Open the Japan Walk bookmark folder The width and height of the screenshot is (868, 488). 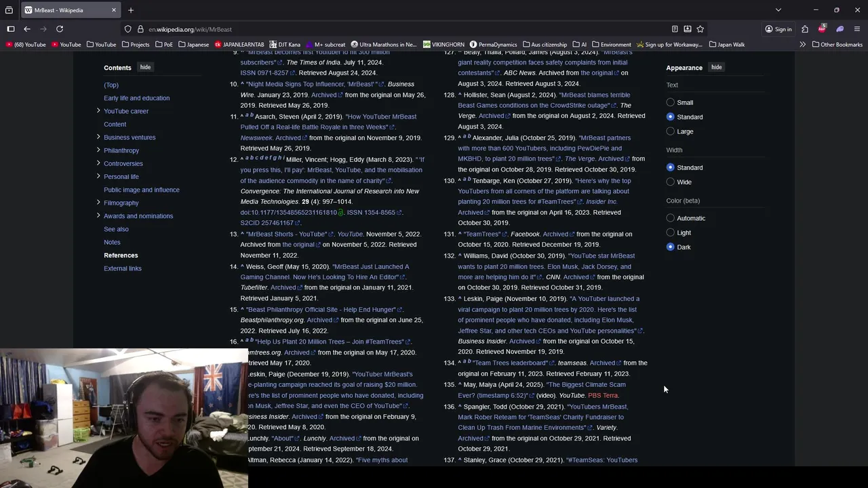pyautogui.click(x=726, y=45)
